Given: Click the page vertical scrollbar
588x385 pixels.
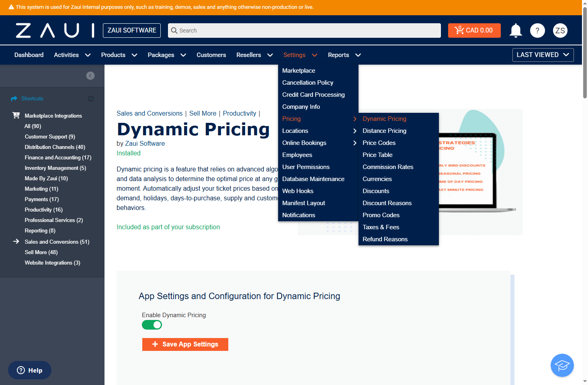Looking at the screenshot, I should [585, 52].
